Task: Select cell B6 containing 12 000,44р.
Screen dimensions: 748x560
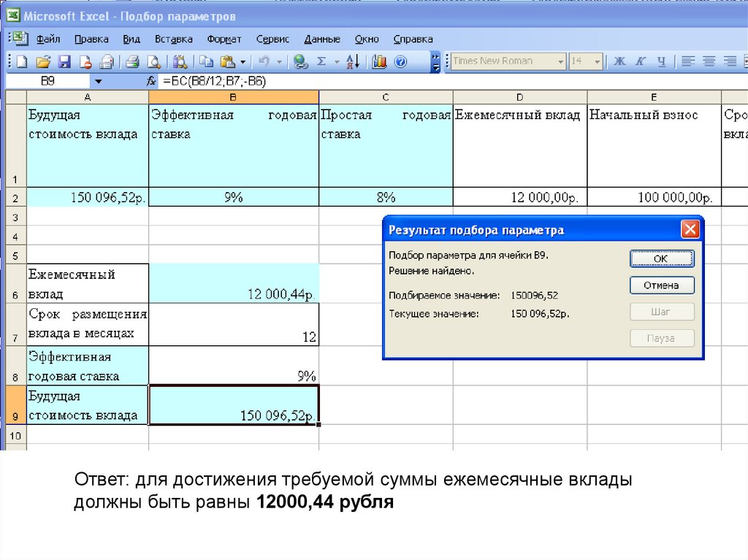Action: pyautogui.click(x=234, y=283)
